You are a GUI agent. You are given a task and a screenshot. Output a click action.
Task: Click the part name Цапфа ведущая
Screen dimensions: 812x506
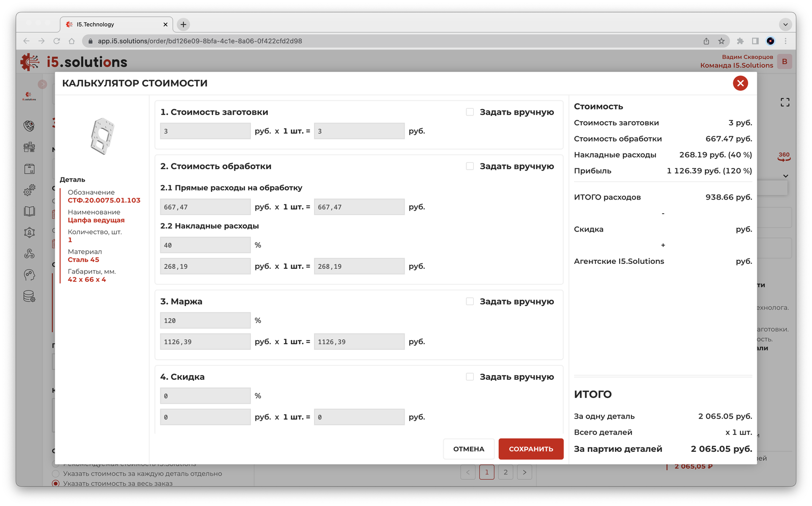click(96, 220)
